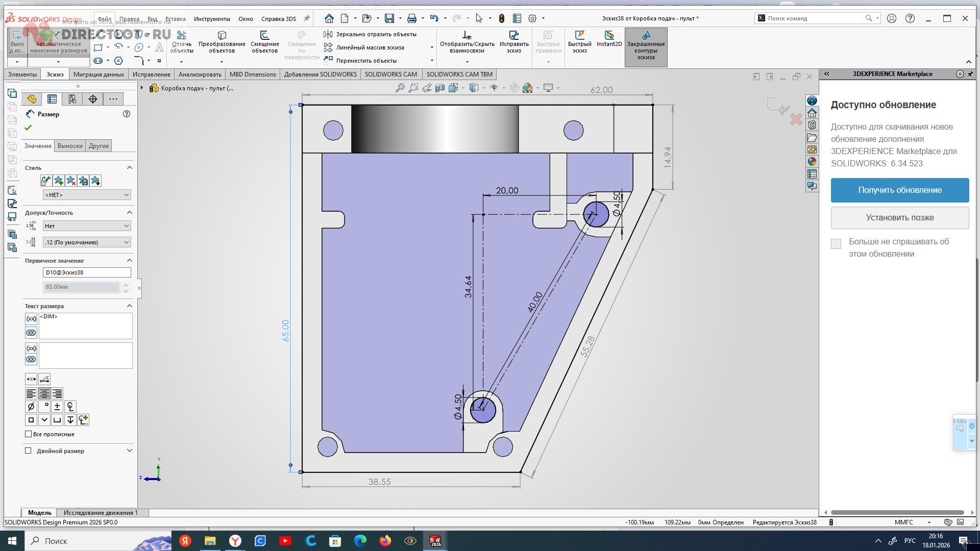Click the Rapid Sketch (Быстрый эскиз) icon
The image size is (980, 551).
coord(579,35)
